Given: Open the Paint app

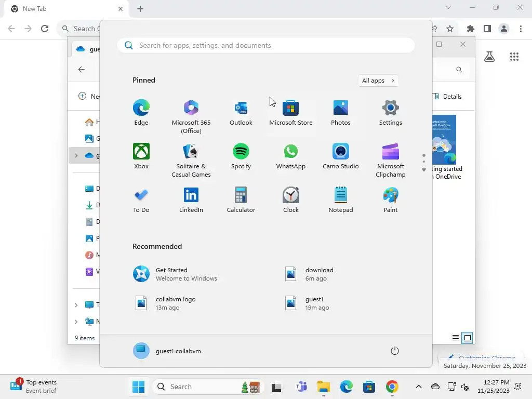Looking at the screenshot, I should tap(391, 200).
